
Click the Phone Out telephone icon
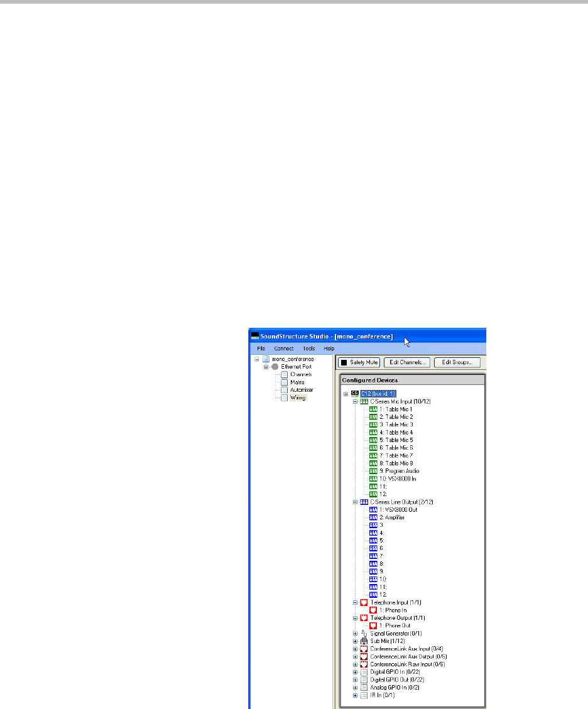coord(373,625)
